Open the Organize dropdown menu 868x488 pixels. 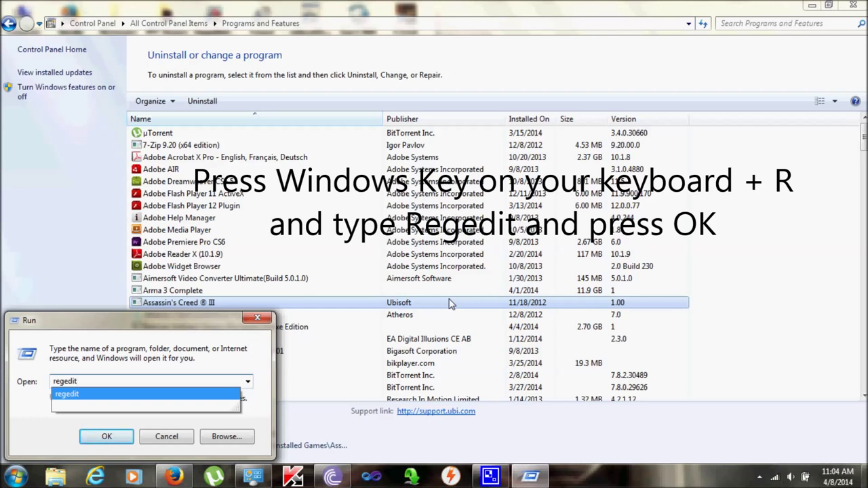(155, 101)
